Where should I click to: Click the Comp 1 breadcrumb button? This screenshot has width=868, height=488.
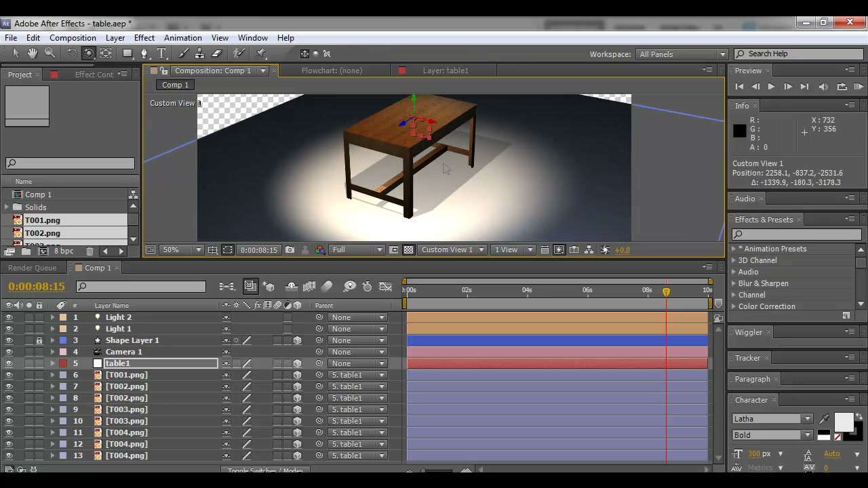click(x=175, y=85)
